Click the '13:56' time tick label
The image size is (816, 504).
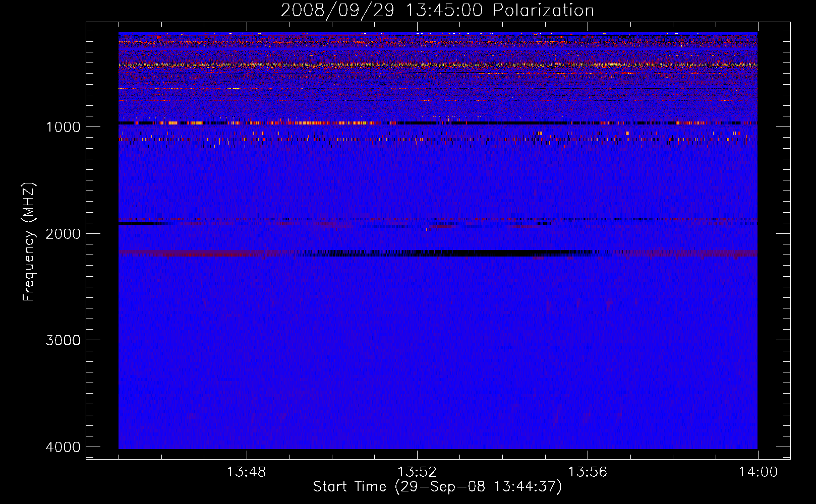click(x=588, y=472)
